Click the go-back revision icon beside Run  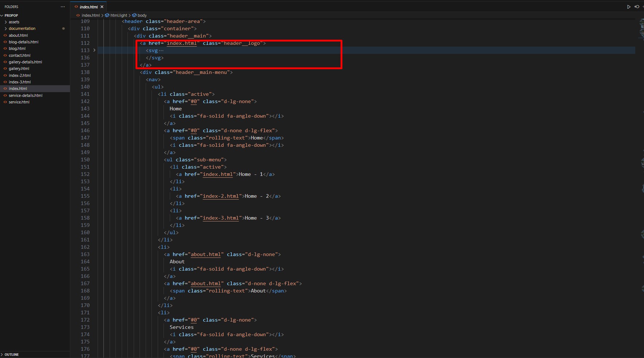(637, 7)
